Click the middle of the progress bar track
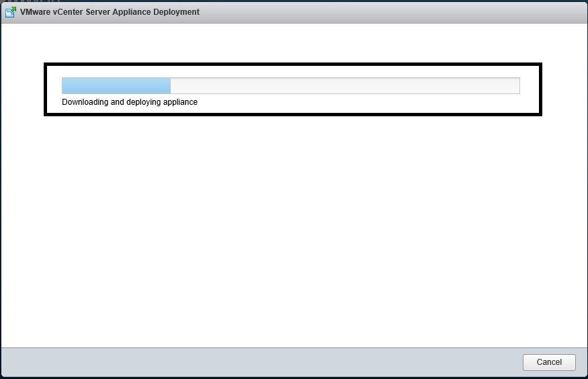This screenshot has width=588, height=379. [290, 85]
